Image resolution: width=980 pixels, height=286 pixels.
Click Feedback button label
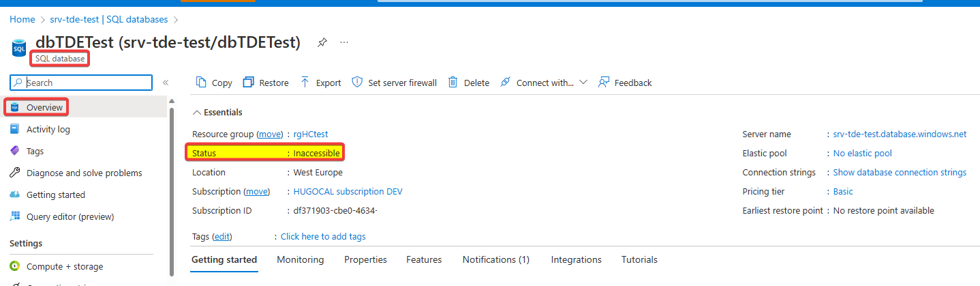tap(633, 83)
